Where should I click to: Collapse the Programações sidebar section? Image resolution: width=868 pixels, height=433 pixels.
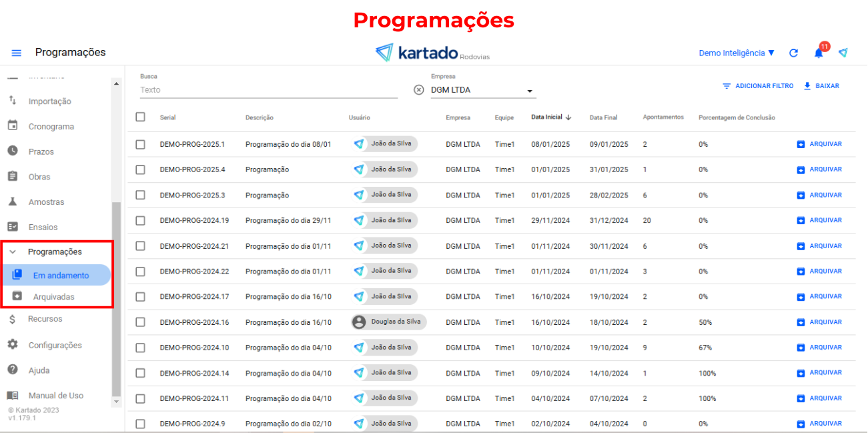[13, 252]
